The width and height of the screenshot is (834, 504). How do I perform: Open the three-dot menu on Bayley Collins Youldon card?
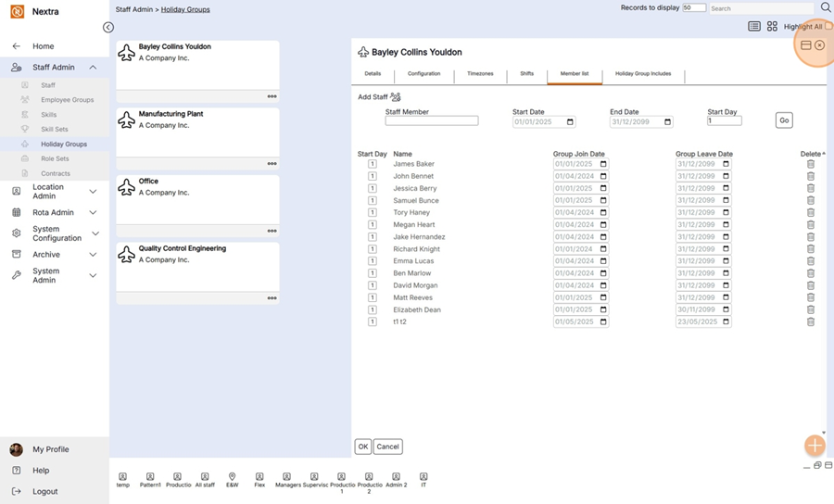click(x=272, y=96)
